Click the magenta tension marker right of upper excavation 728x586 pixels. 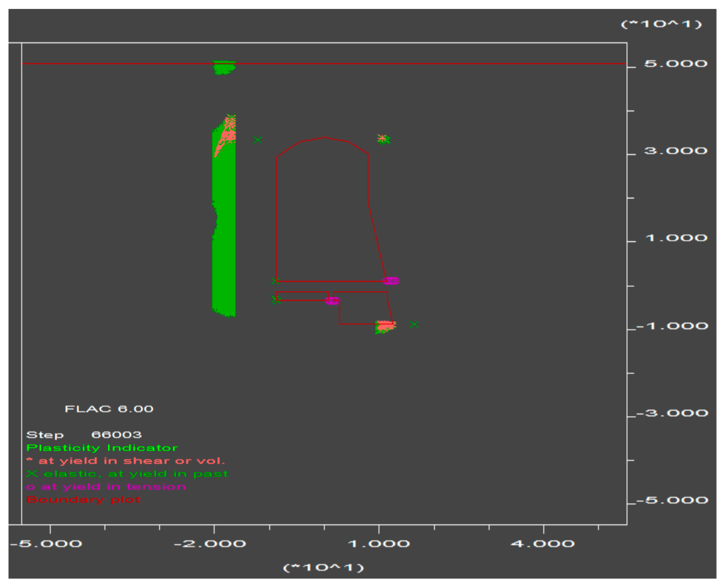pos(391,281)
